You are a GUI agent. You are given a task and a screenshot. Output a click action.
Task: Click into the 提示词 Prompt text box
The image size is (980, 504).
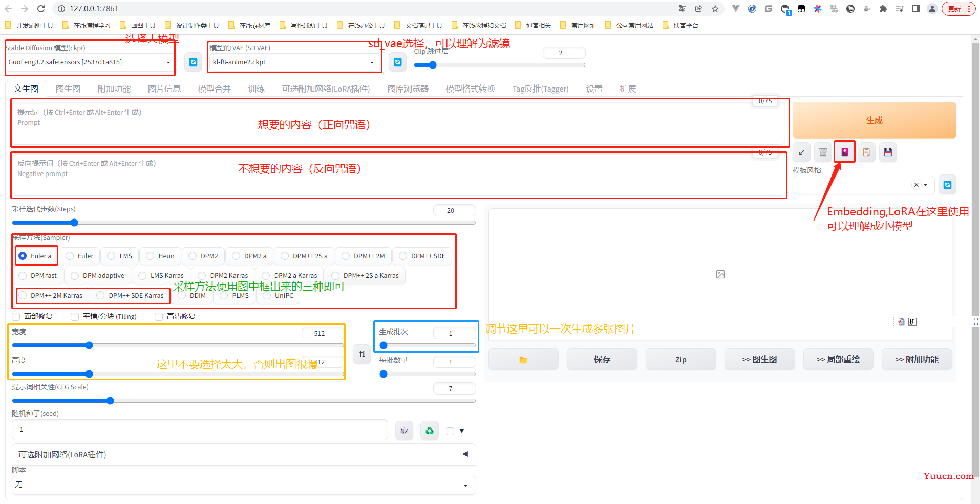(x=398, y=123)
